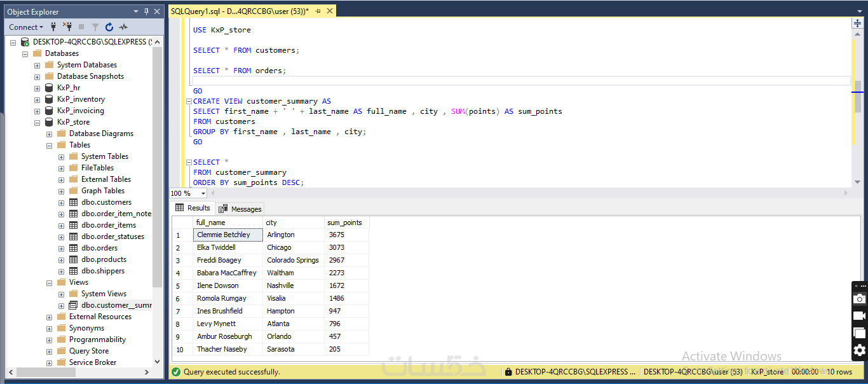Open Activity Monitor pulse icon
The height and width of the screenshot is (384, 868).
123,27
